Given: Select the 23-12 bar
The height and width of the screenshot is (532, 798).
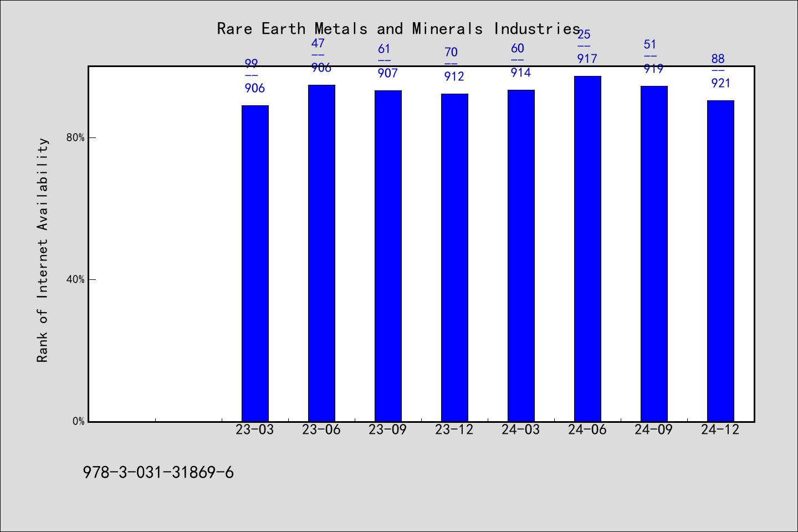Looking at the screenshot, I should pyautogui.click(x=454, y=258).
